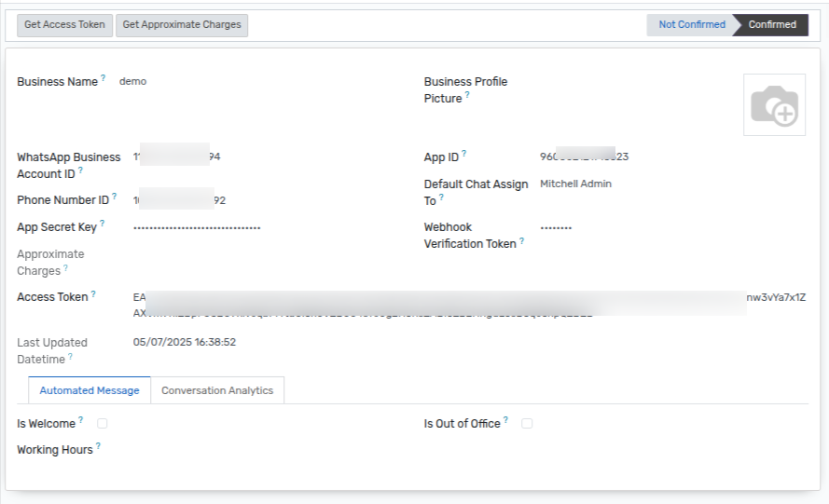Enable the Is Welcome checkbox

(x=102, y=423)
